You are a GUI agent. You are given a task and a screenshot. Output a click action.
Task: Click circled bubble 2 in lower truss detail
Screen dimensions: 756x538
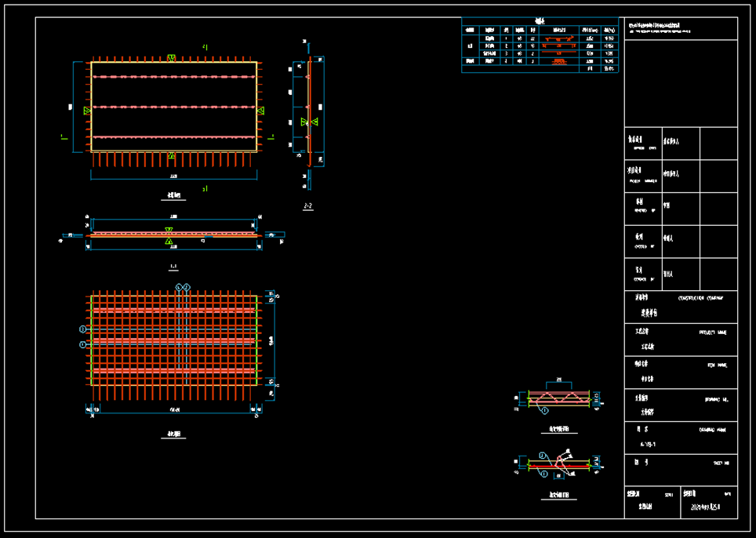[542, 455]
